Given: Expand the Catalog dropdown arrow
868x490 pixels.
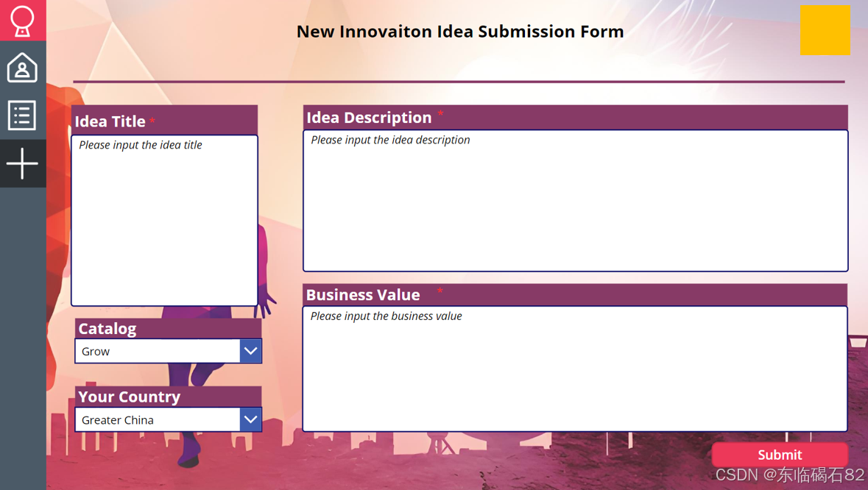Looking at the screenshot, I should pyautogui.click(x=251, y=351).
